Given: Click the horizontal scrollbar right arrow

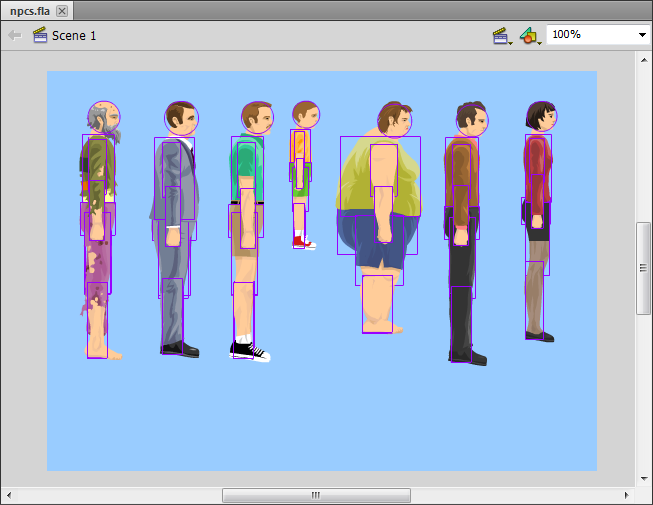Looking at the screenshot, I should (626, 495).
